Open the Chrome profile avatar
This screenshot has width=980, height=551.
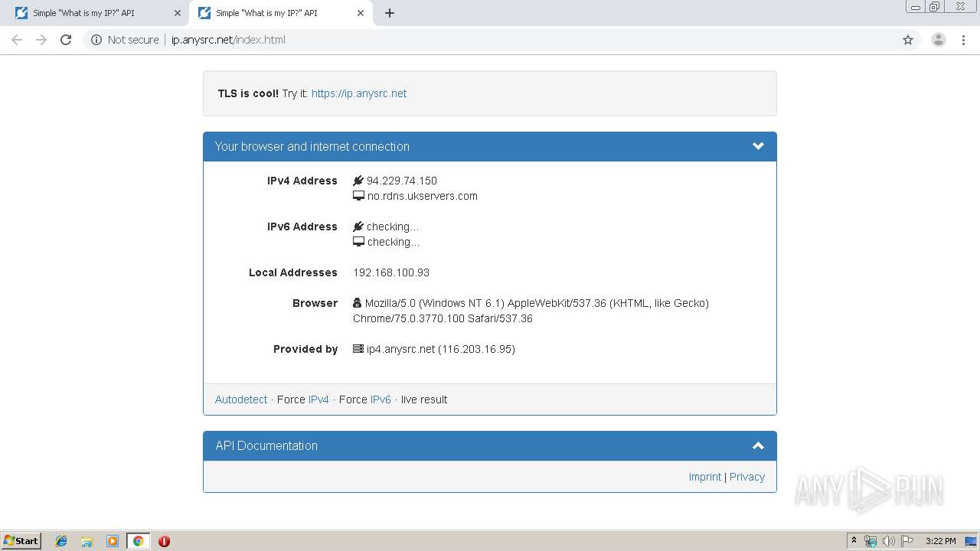click(x=938, y=40)
